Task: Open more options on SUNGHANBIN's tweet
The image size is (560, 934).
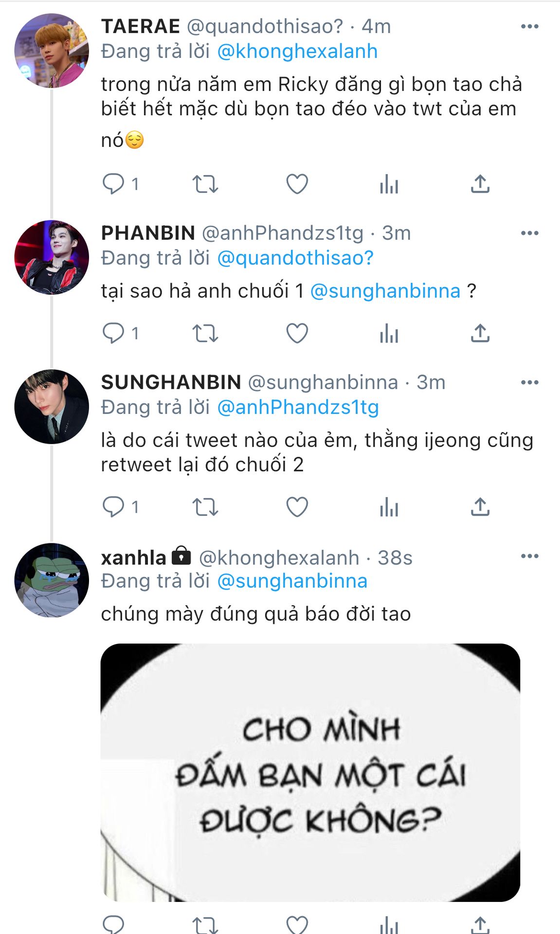Action: click(529, 382)
